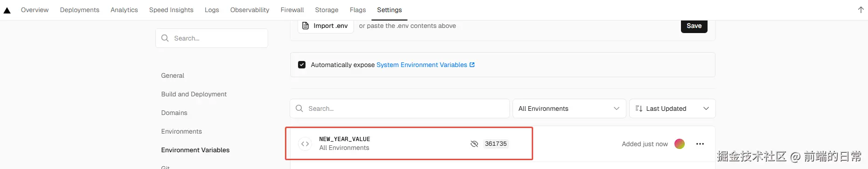Screen dimensions: 868x169
Task: Toggle visibility of the NEW_YEAR_VALUE value
Action: [x=474, y=144]
